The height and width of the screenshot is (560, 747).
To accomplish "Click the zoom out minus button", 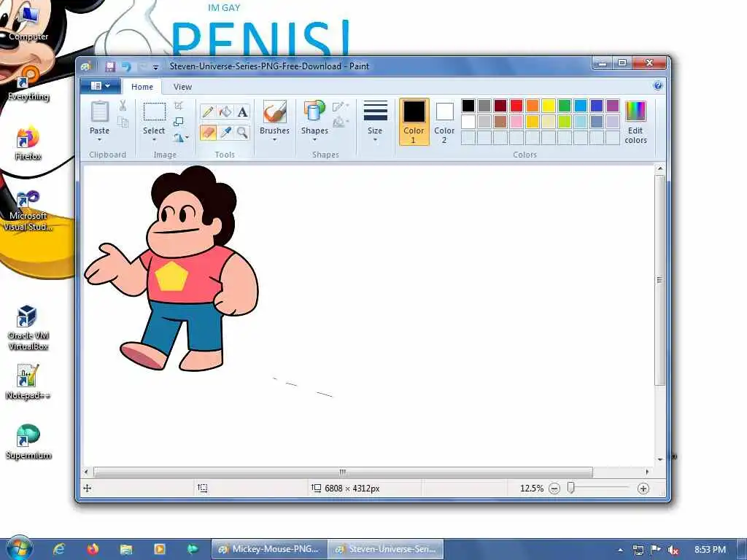I will click(x=554, y=489).
